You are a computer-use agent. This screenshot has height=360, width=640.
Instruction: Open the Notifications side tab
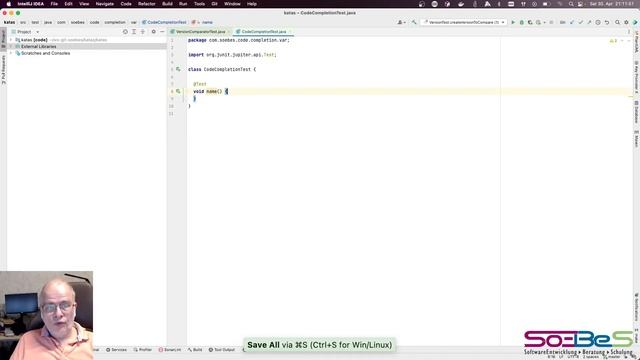click(x=636, y=307)
